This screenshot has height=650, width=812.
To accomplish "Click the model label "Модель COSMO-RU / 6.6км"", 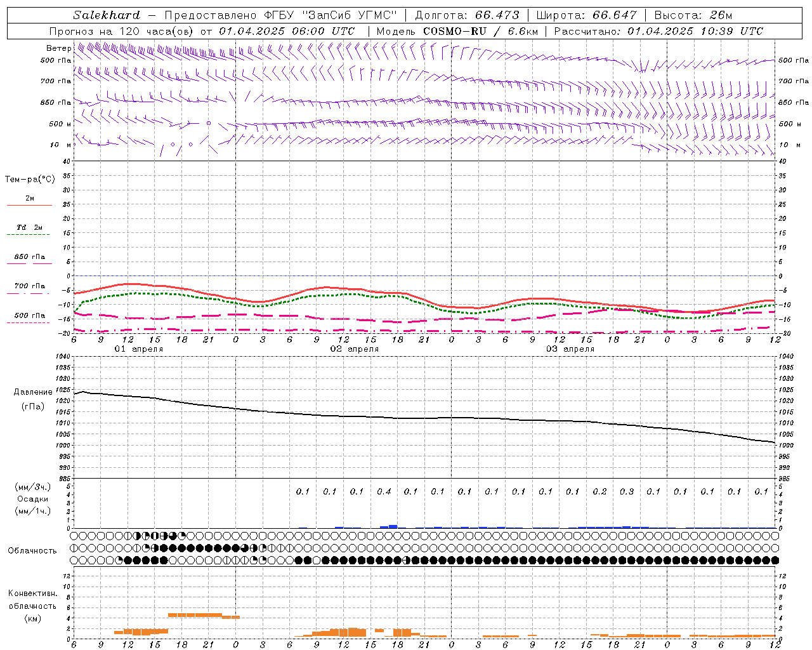I will (457, 31).
